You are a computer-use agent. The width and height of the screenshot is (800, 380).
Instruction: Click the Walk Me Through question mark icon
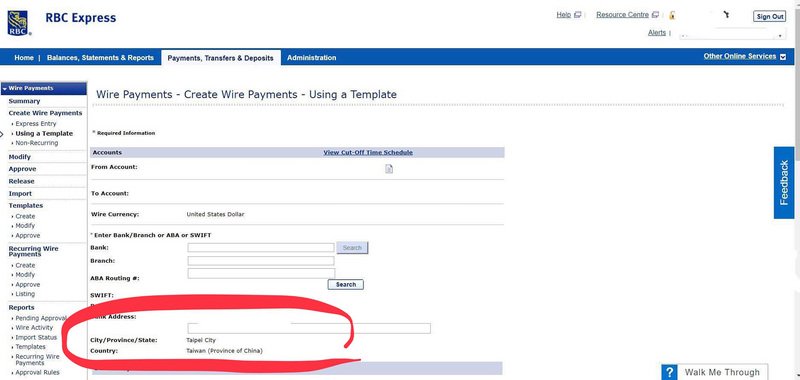tap(670, 372)
